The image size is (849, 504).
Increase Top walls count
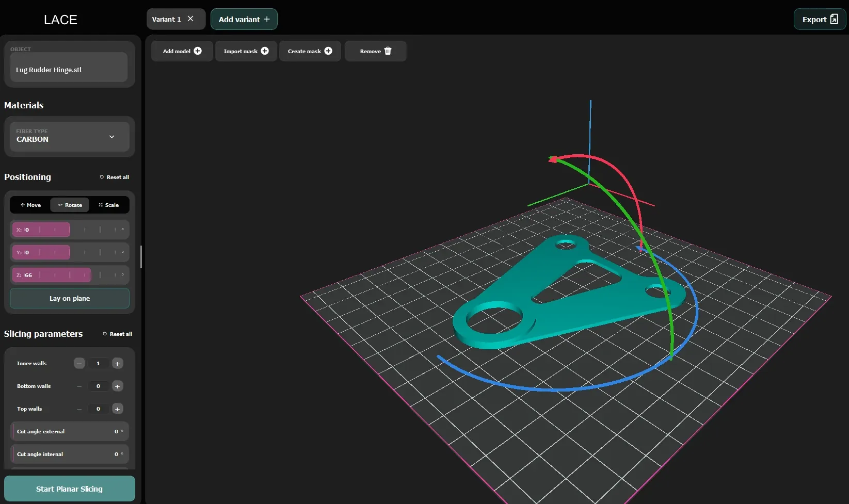click(117, 409)
